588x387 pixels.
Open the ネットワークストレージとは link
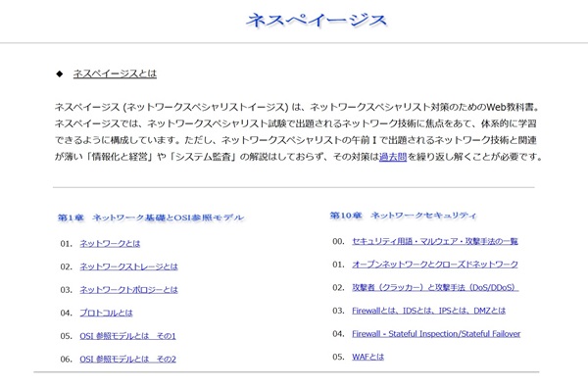pos(128,266)
